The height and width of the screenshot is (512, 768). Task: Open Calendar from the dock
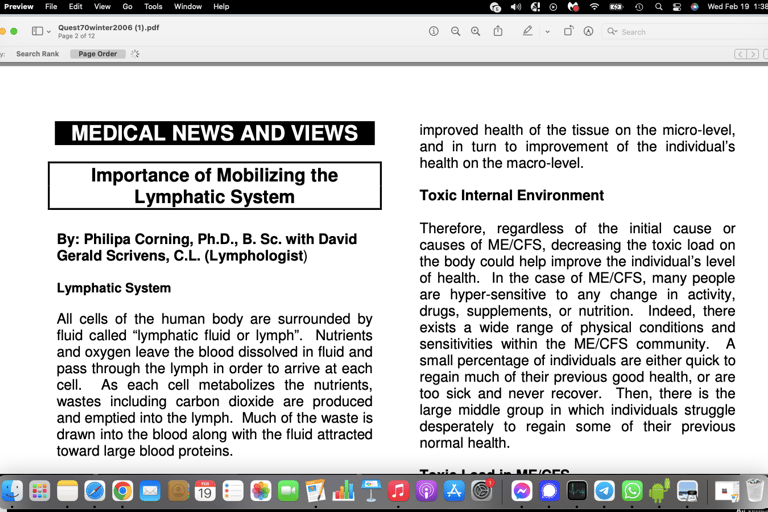click(x=205, y=491)
